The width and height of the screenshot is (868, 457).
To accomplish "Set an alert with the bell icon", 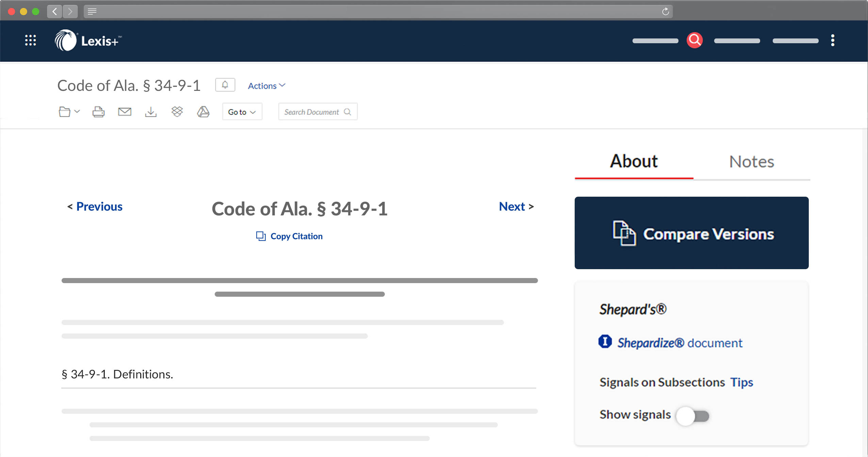I will [225, 84].
